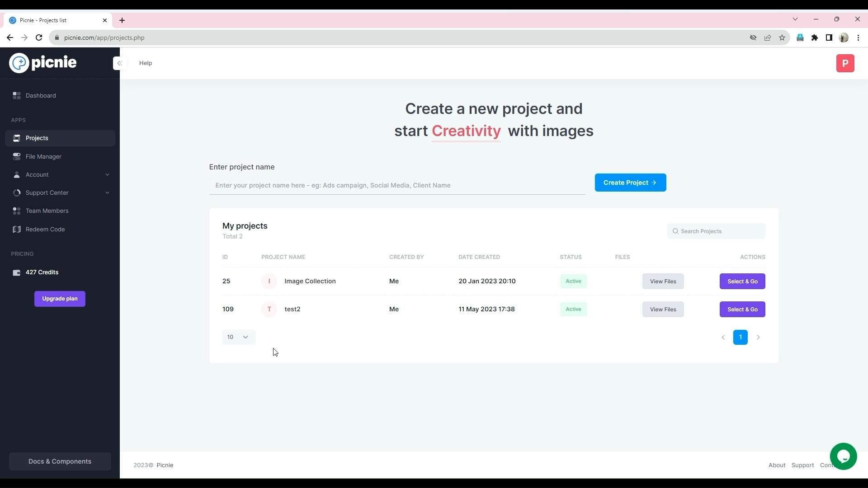
Task: Expand Support Center submenu
Action: 107,193
